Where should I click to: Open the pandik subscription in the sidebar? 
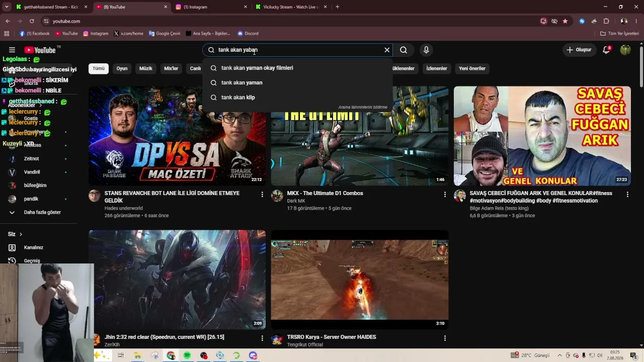39,199
